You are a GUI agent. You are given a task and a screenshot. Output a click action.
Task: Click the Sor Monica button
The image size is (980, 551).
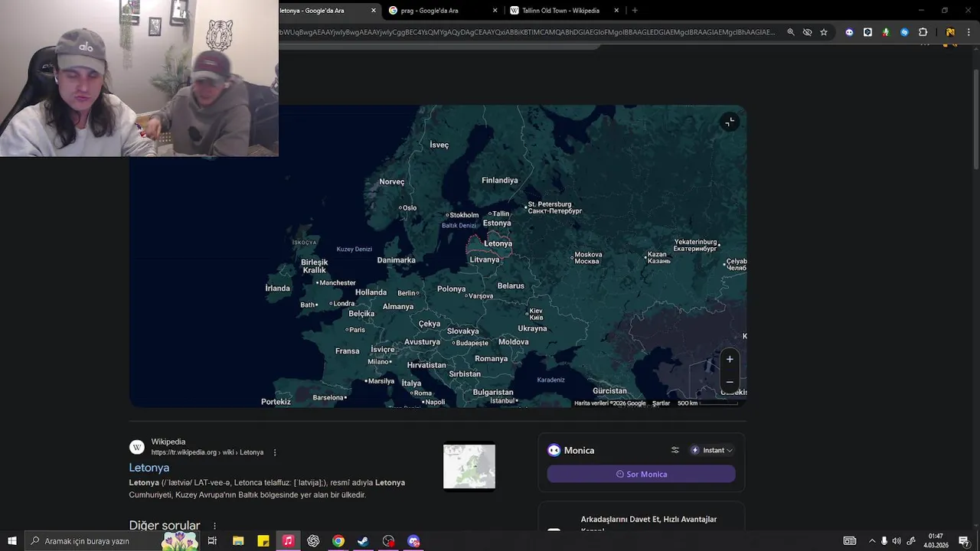(x=641, y=474)
